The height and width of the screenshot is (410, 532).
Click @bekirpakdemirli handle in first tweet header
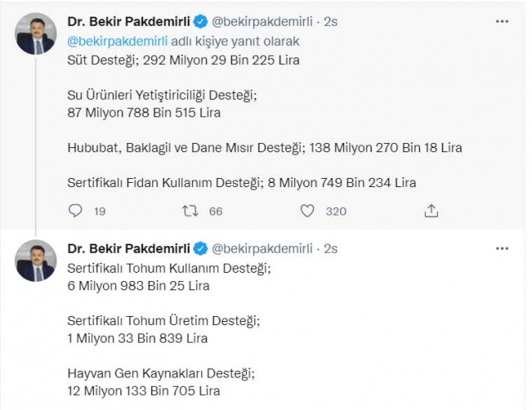point(262,22)
